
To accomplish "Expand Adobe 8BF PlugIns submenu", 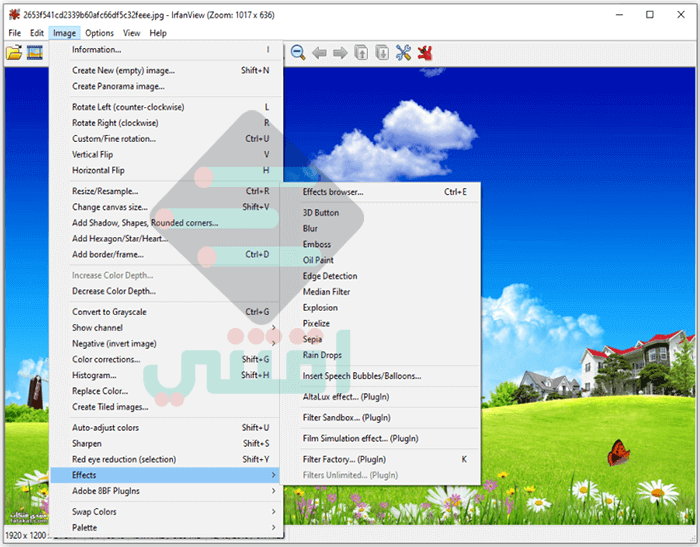I will point(166,491).
